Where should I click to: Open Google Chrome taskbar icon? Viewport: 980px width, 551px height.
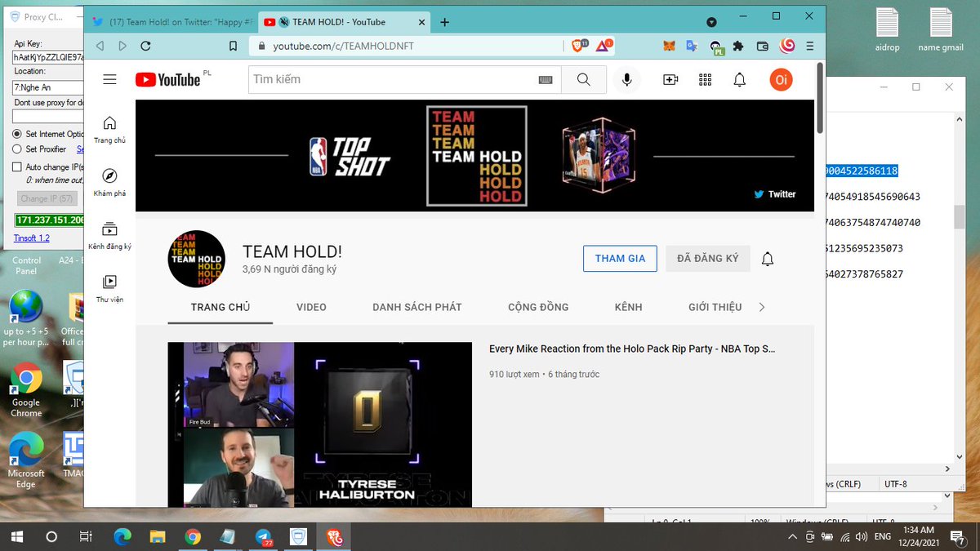(193, 536)
